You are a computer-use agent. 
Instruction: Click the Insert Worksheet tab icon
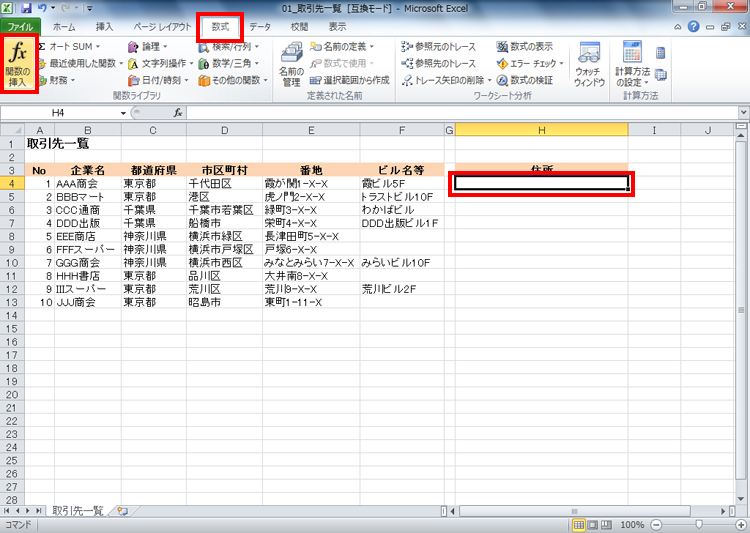122,511
